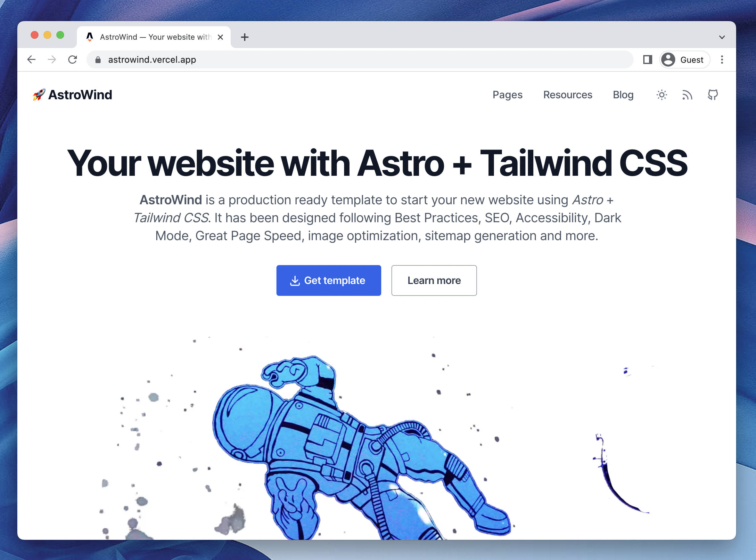The image size is (756, 560).
Task: Expand Resources navigation dropdown
Action: click(567, 95)
